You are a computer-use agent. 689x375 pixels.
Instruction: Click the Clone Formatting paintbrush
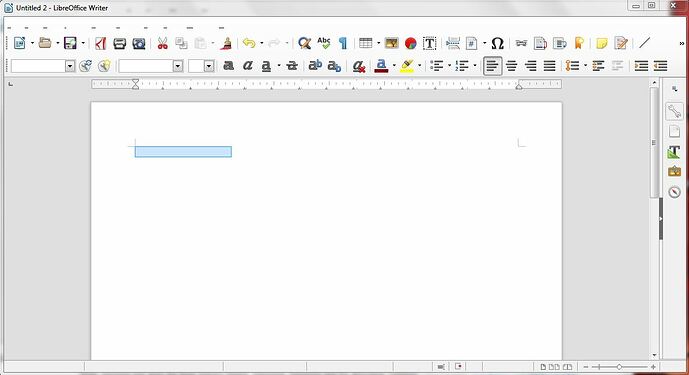click(x=226, y=43)
